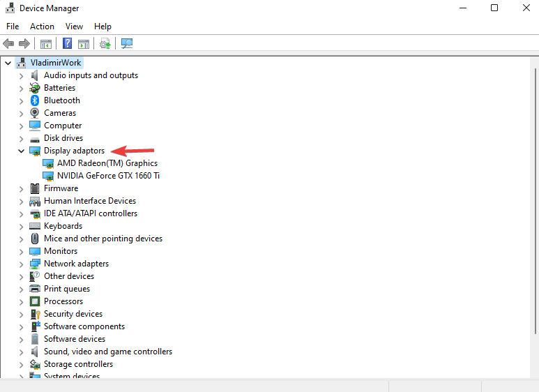This screenshot has width=539, height=392.
Task: Click the Network adapters icon
Action: pyautogui.click(x=35, y=264)
